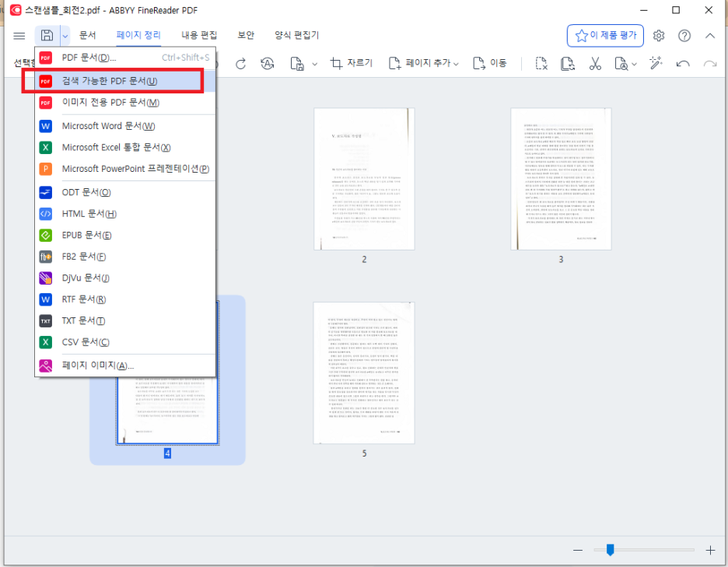Image resolution: width=728 pixels, height=567 pixels.
Task: Choose DjVu 문서 menu entry
Action: [x=125, y=278]
